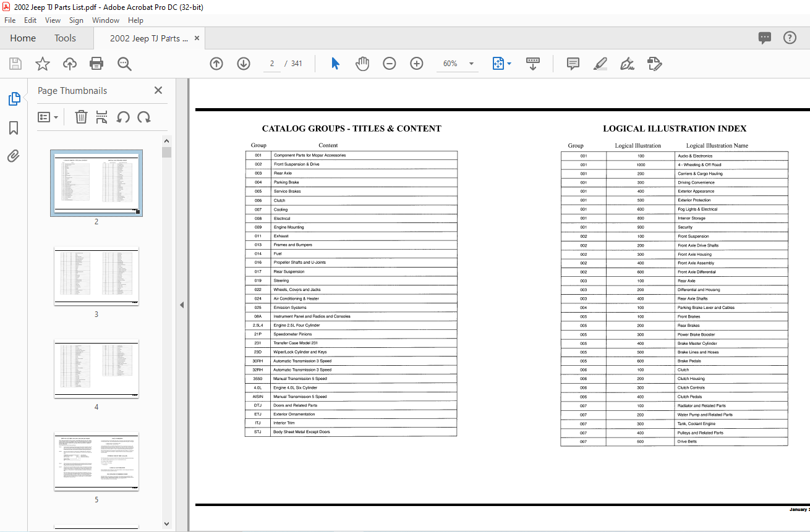Open the Window menu
The image size is (810, 532).
pos(106,20)
